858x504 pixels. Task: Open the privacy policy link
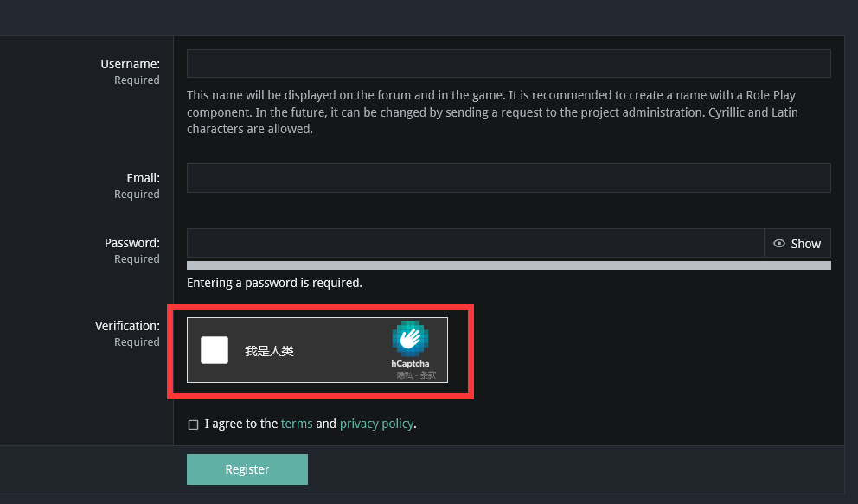(376, 424)
